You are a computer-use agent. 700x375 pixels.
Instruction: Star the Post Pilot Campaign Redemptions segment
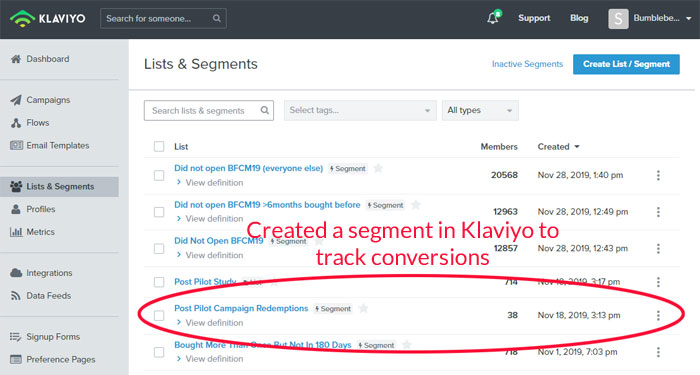click(363, 308)
